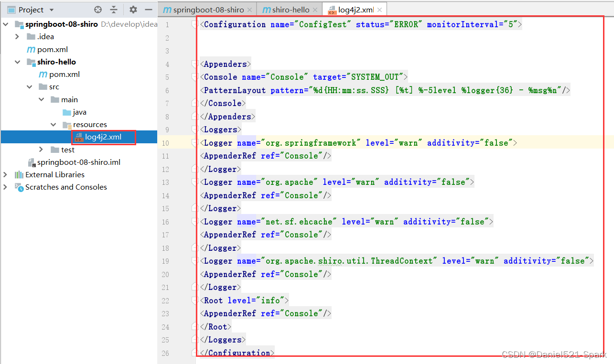Click the Maven icon on shiro-hello tab
614x364 pixels.
(266, 10)
